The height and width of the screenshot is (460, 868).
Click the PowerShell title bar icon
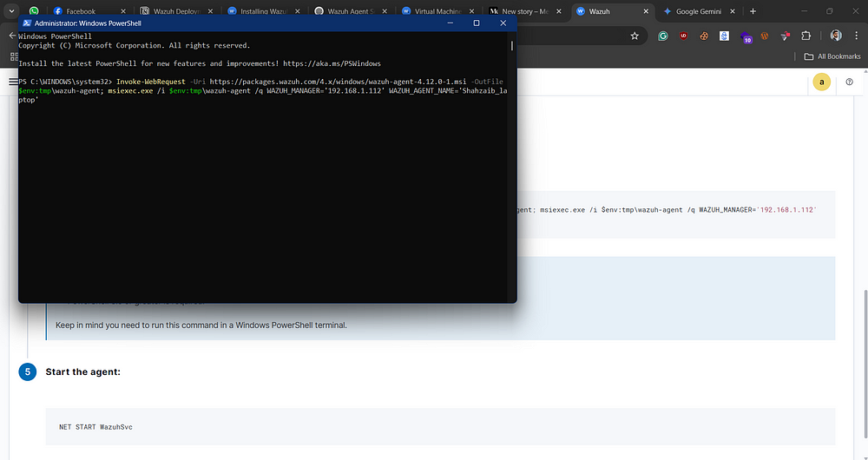[27, 23]
